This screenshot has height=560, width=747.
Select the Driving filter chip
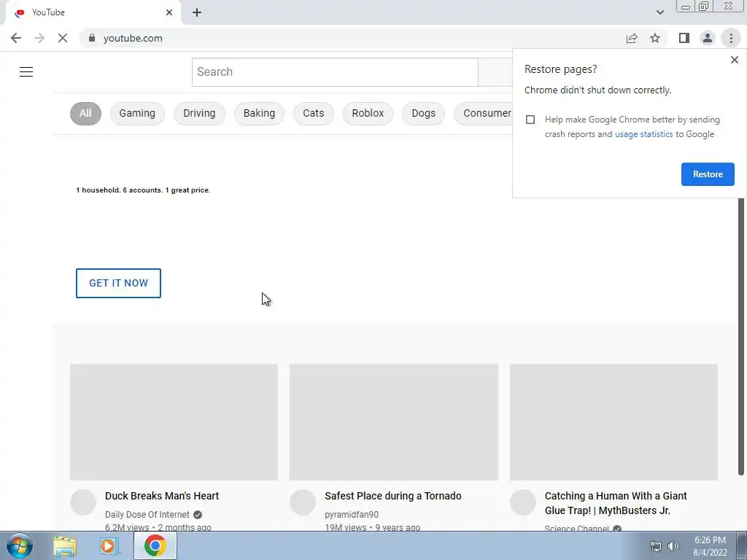(x=199, y=113)
